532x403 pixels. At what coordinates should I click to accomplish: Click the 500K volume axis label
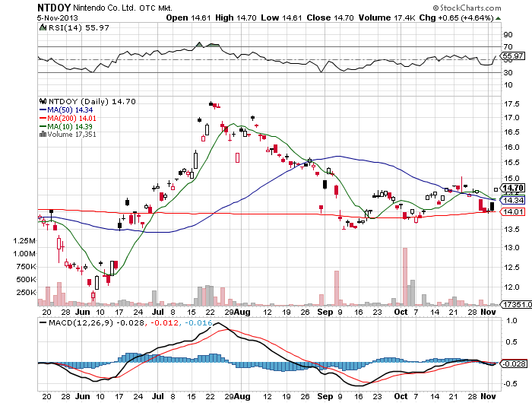coord(26,279)
